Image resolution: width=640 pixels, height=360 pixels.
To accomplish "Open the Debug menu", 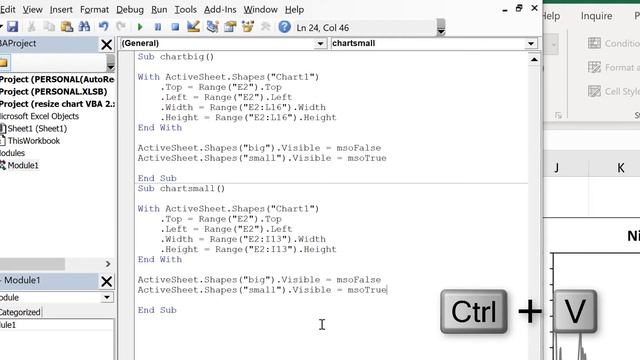I will (x=130, y=9).
